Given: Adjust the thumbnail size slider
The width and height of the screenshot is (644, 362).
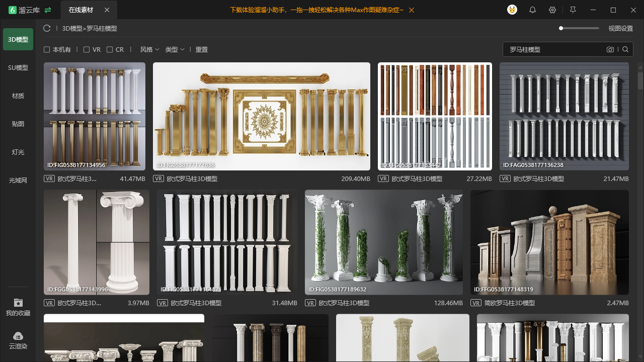Looking at the screenshot, I should (579, 28).
